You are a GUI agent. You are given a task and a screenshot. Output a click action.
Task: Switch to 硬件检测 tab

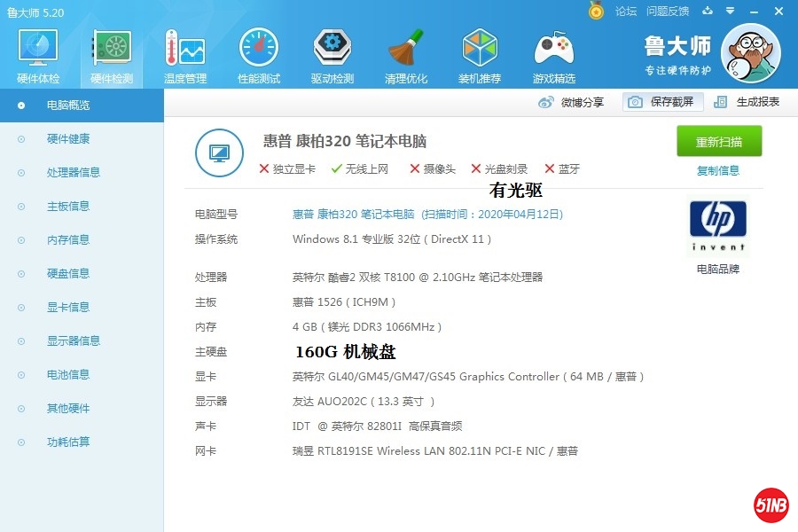coord(112,55)
